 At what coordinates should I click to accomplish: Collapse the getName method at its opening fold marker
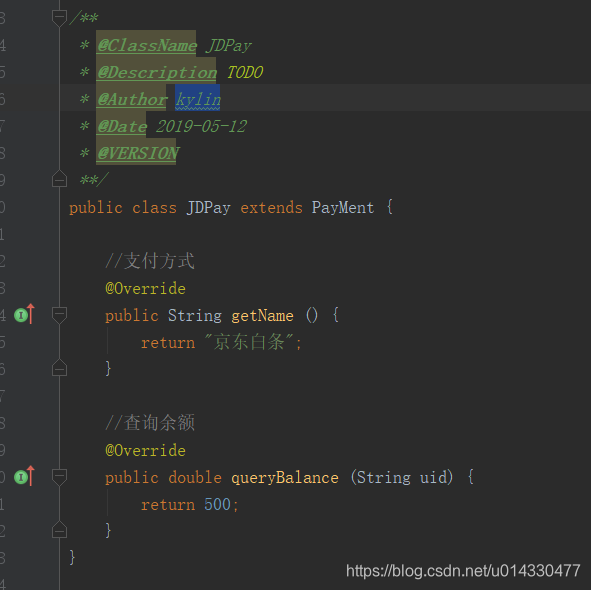(x=59, y=315)
